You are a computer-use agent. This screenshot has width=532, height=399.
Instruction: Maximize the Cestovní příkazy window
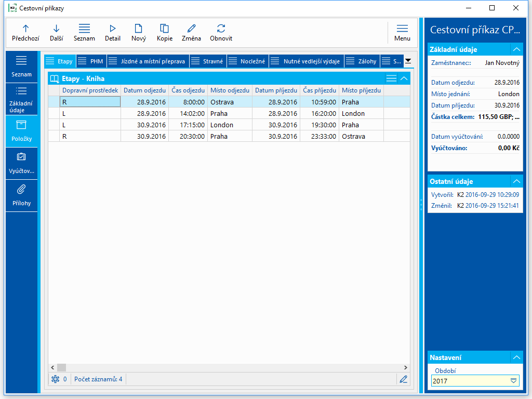491,8
